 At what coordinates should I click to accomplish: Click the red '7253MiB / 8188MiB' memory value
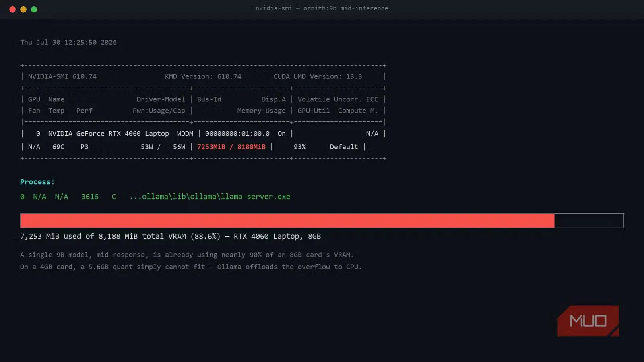click(231, 147)
